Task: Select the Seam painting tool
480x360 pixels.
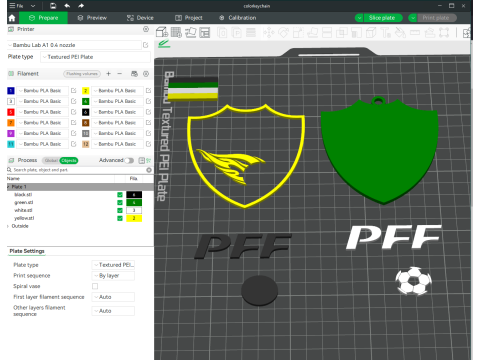Action: tap(371, 33)
